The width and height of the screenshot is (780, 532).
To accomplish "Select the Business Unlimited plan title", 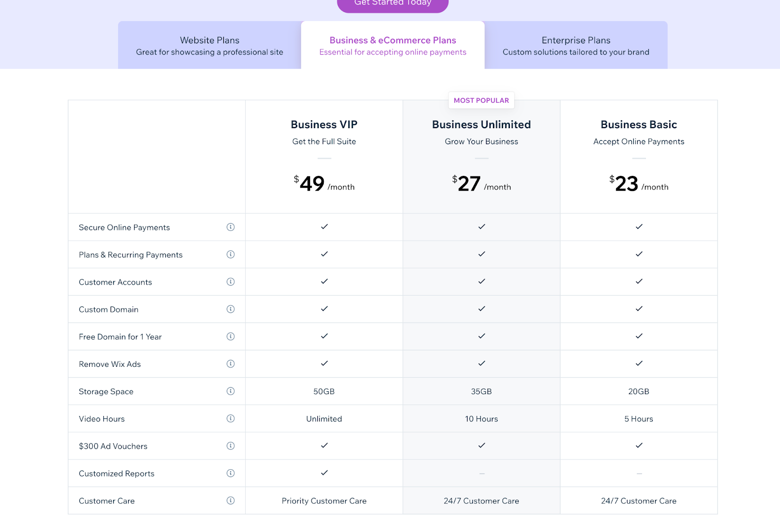I will [x=481, y=125].
